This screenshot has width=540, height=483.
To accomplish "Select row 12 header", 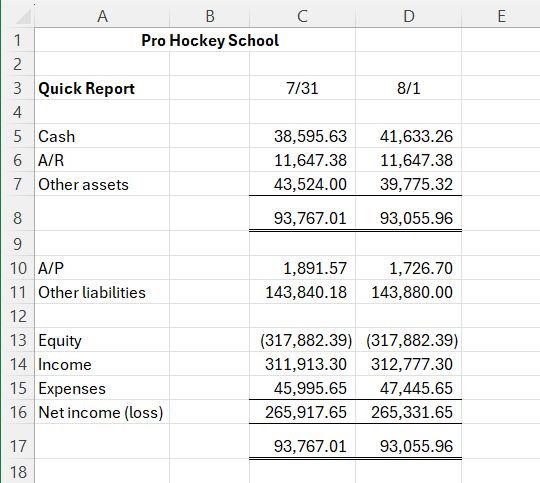I will [18, 316].
